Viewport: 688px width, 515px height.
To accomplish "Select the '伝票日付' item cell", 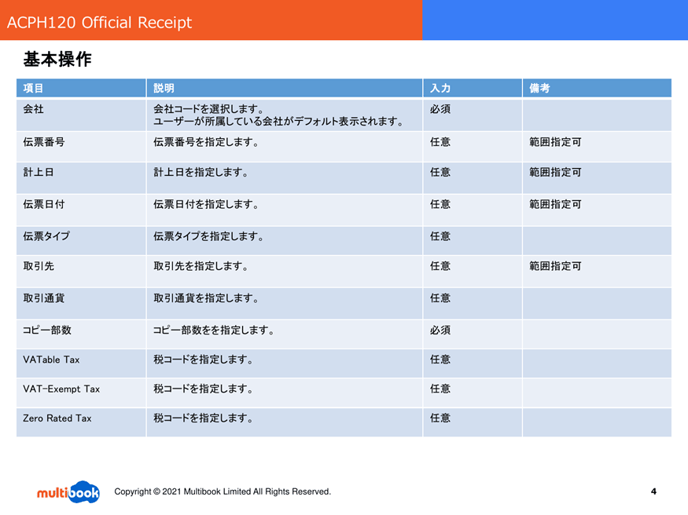I will click(81, 210).
